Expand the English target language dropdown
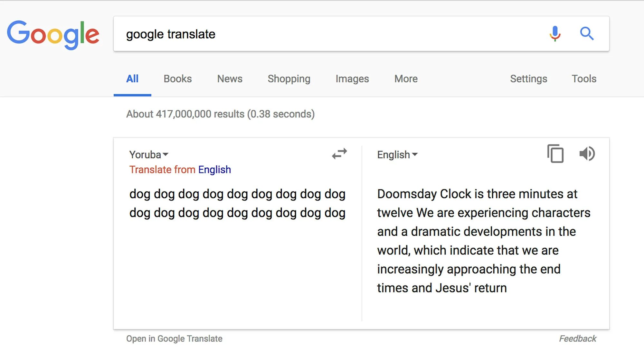 point(396,154)
